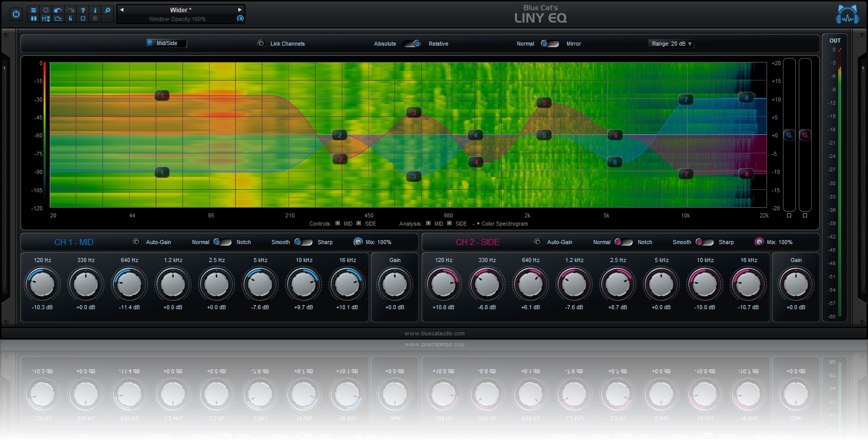Click CH 1 640 Hz band knob

[130, 284]
